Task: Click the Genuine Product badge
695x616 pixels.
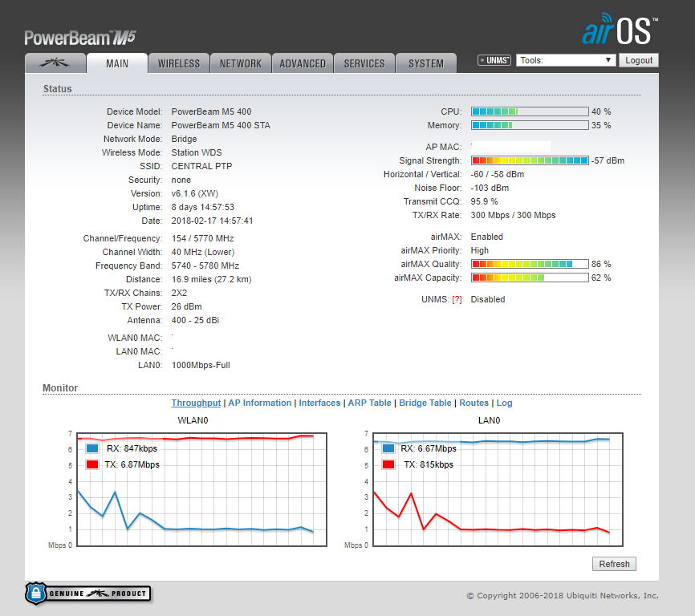Action: (88, 594)
